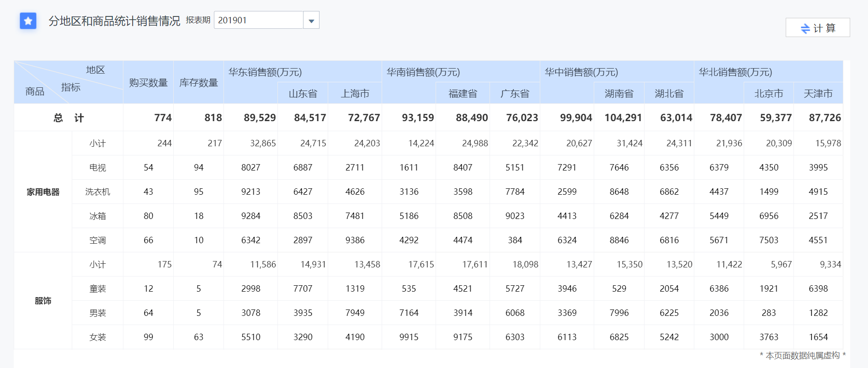The height and width of the screenshot is (368, 868).
Task: Click the blue star favorite icon
Action: click(28, 21)
